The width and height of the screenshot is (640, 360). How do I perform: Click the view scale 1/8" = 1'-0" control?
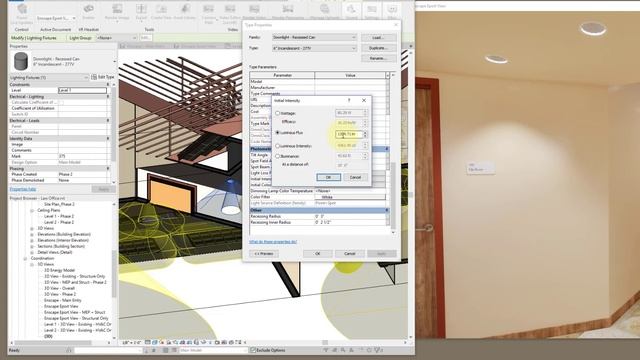point(132,343)
